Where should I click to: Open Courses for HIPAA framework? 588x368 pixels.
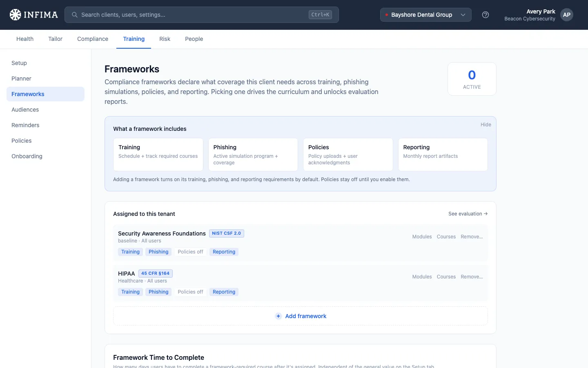pos(446,277)
